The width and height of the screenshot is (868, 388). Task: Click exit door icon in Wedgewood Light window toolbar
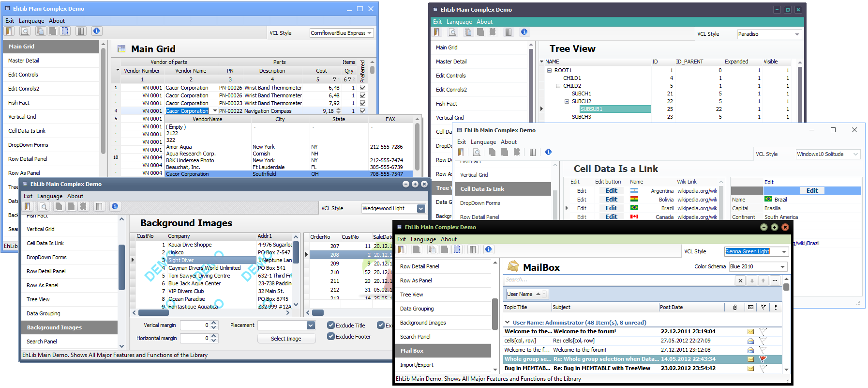coord(28,206)
